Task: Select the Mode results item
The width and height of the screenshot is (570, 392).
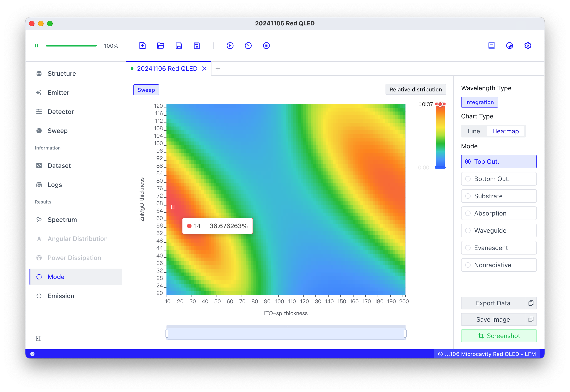Action: tap(76, 277)
